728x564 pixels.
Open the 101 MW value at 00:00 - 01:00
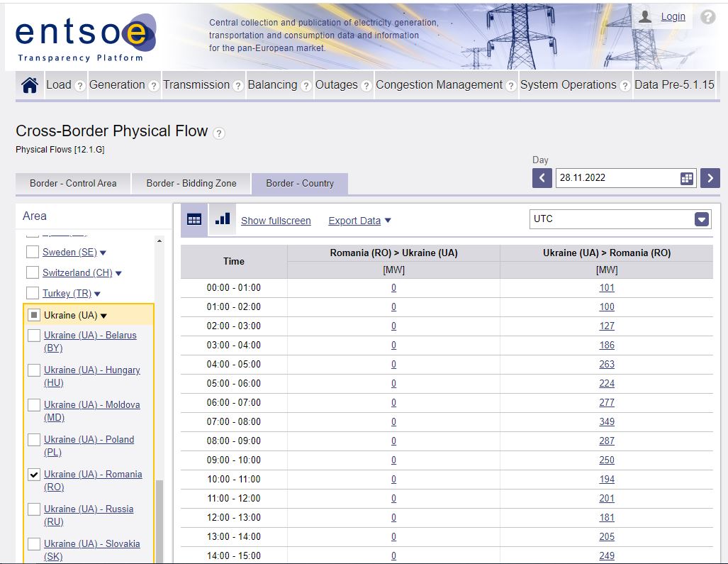[x=607, y=287]
